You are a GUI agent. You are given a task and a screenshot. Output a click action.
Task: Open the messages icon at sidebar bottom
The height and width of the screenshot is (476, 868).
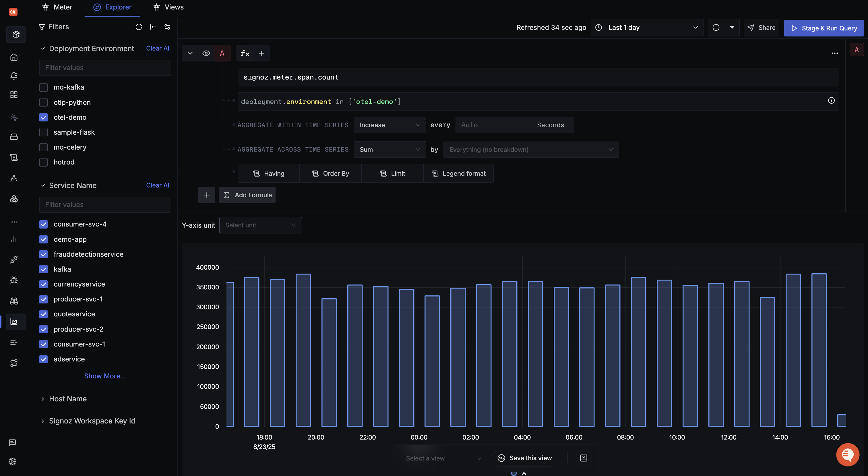(12, 443)
